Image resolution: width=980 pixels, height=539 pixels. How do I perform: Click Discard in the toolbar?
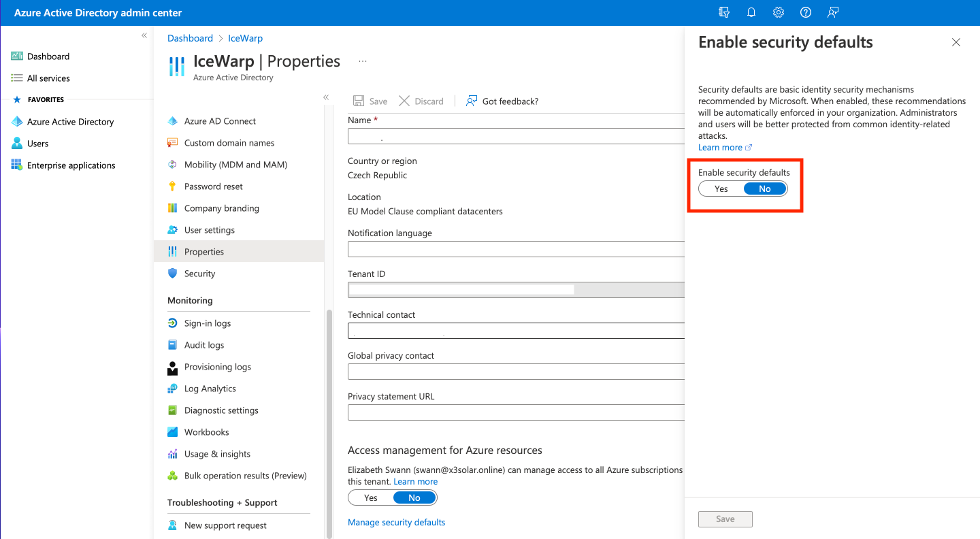[x=421, y=101]
